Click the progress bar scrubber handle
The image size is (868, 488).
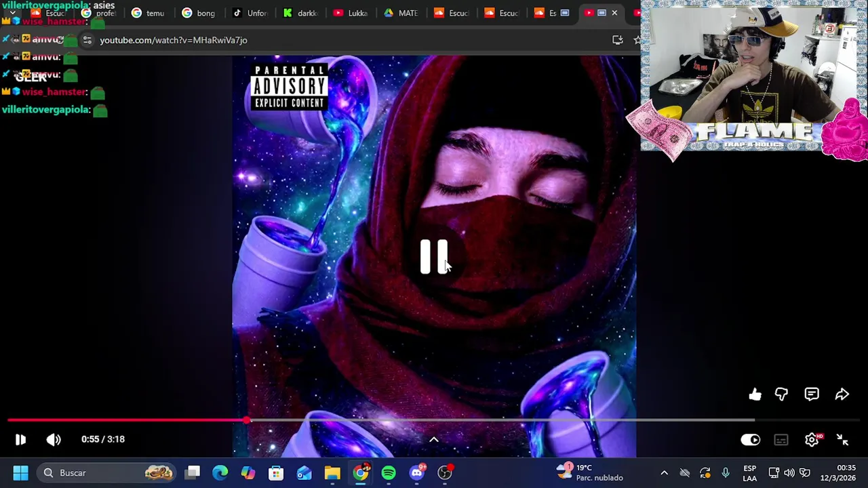(248, 420)
